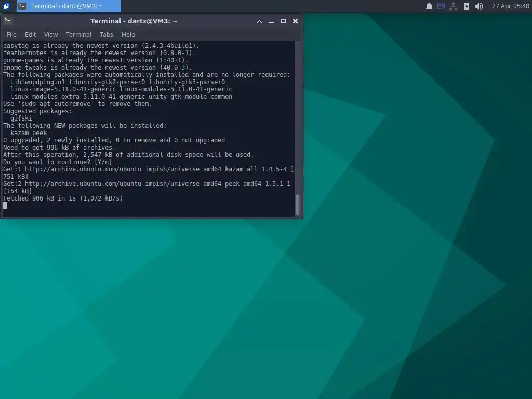Open the power manager battery icon
Viewport: 532px width, 399px height.
pyautogui.click(x=467, y=6)
